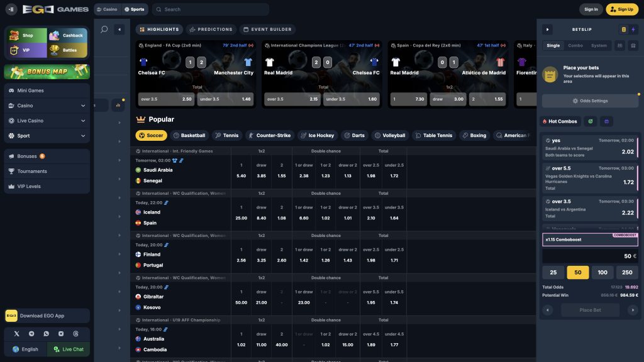Open the VIP tile
This screenshot has height=362, width=644.
coord(26,50)
